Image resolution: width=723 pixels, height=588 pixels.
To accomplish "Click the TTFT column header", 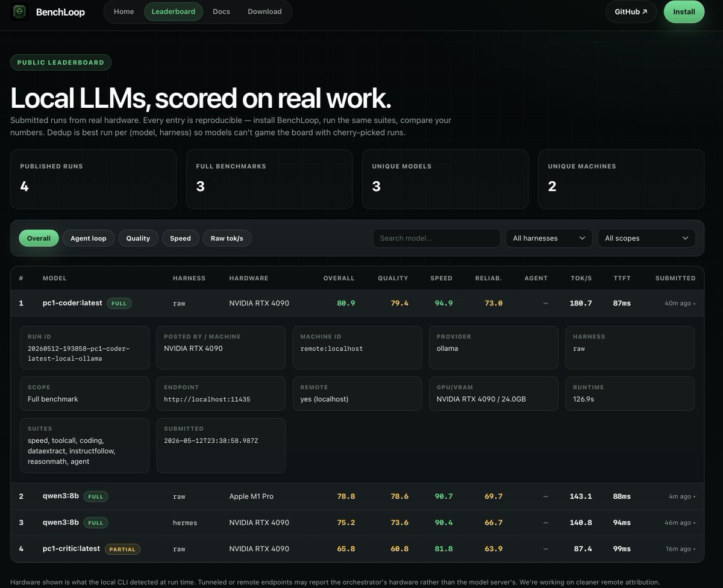I will click(622, 278).
